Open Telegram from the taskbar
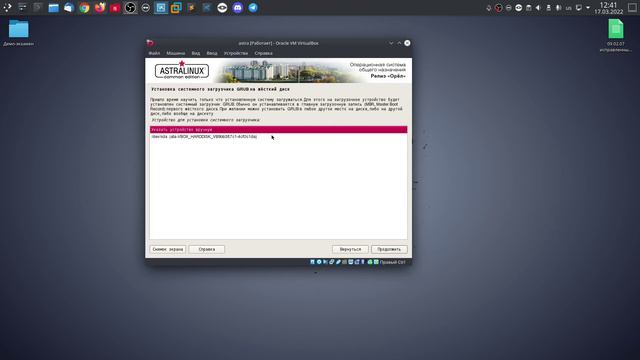The image size is (640, 360). click(x=253, y=8)
